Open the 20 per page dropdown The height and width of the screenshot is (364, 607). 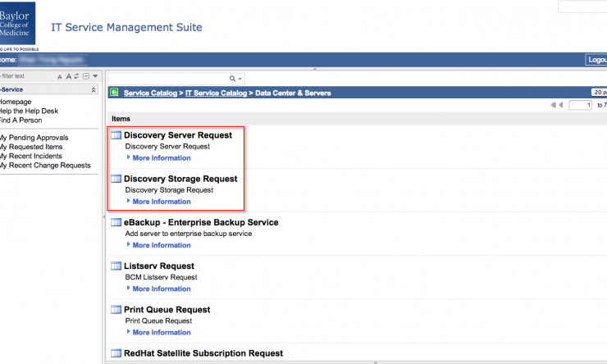(600, 92)
